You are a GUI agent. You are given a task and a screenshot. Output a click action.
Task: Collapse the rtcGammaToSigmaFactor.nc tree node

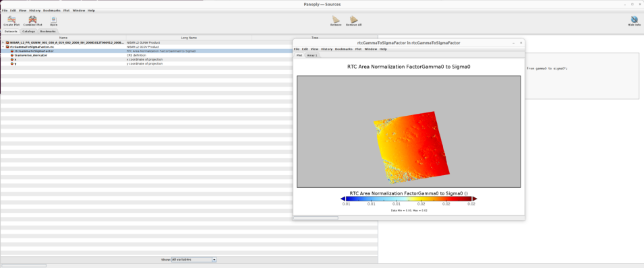point(3,46)
